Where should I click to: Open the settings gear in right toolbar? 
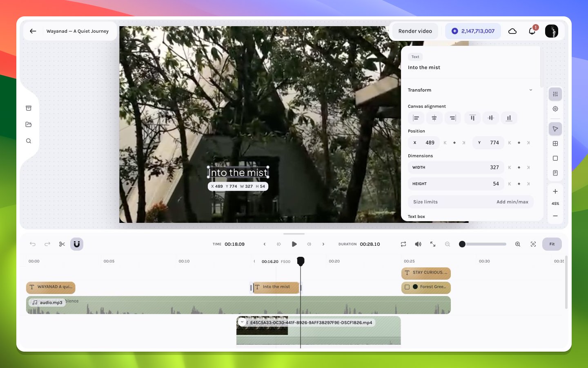pyautogui.click(x=555, y=109)
